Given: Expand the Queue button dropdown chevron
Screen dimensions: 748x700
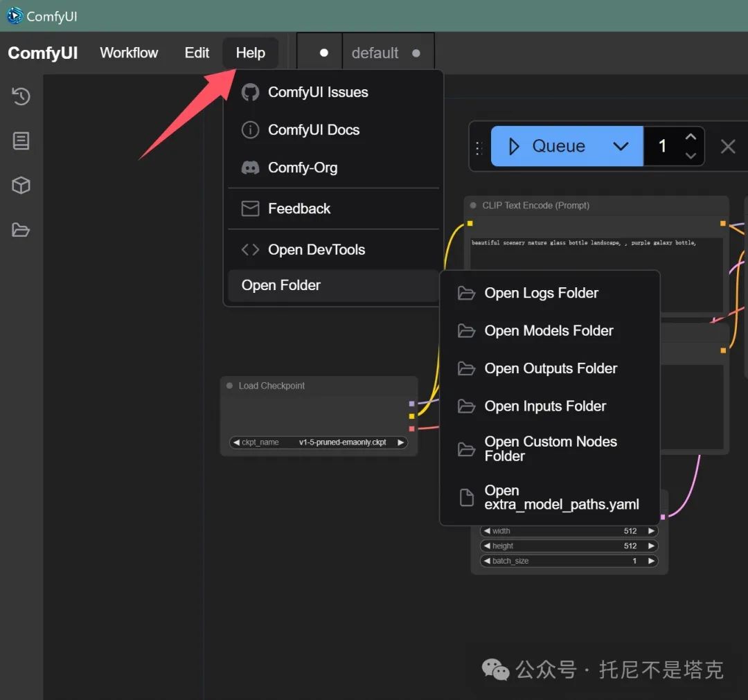Looking at the screenshot, I should pyautogui.click(x=621, y=146).
